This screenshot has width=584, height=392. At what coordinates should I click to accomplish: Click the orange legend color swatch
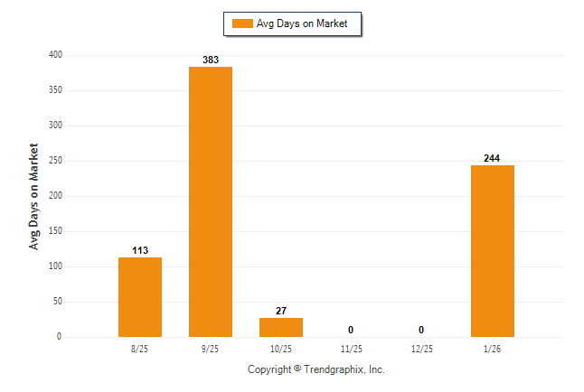point(242,23)
